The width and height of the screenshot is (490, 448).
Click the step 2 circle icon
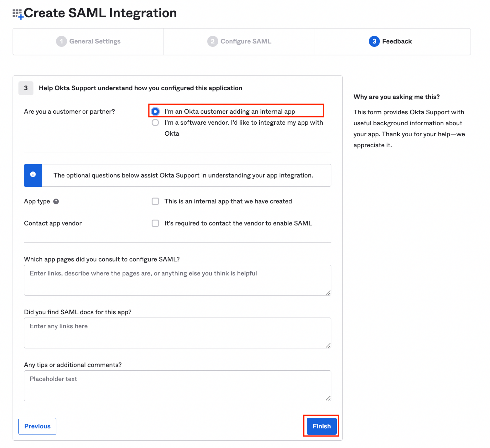tap(212, 41)
